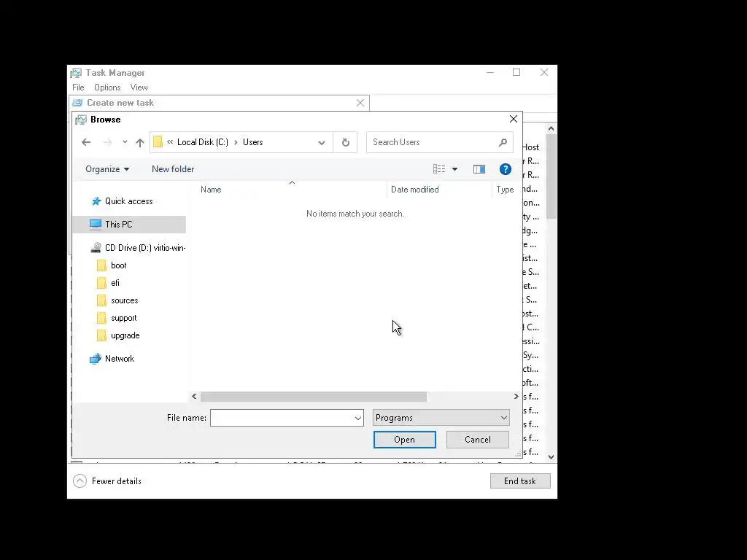This screenshot has width=747, height=560.
Task: Click End task in Task Manager
Action: 520,481
